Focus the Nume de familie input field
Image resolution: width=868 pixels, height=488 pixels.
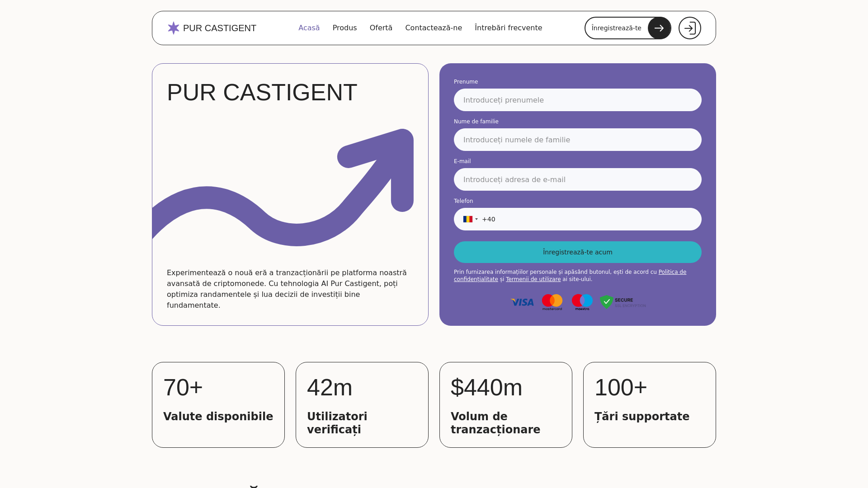point(578,140)
